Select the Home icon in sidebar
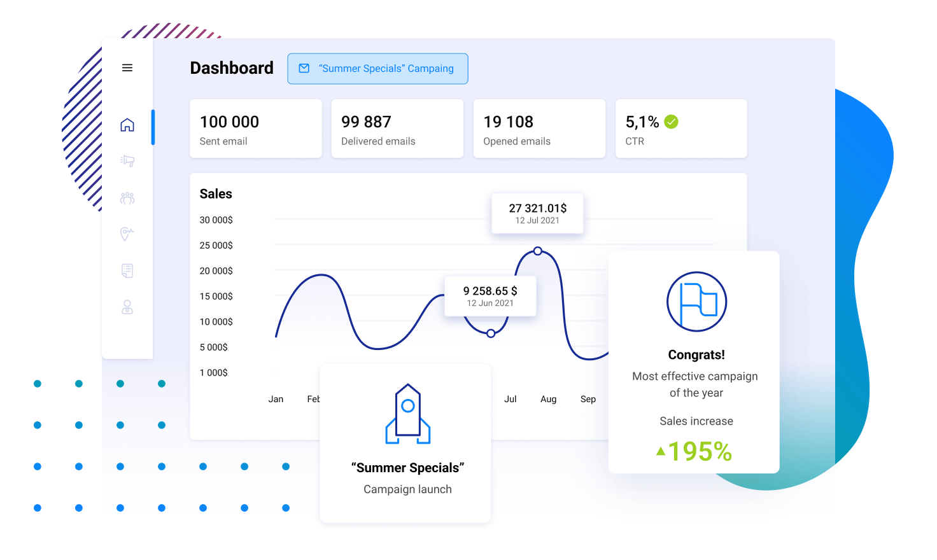The width and height of the screenshot is (937, 560). [x=127, y=125]
